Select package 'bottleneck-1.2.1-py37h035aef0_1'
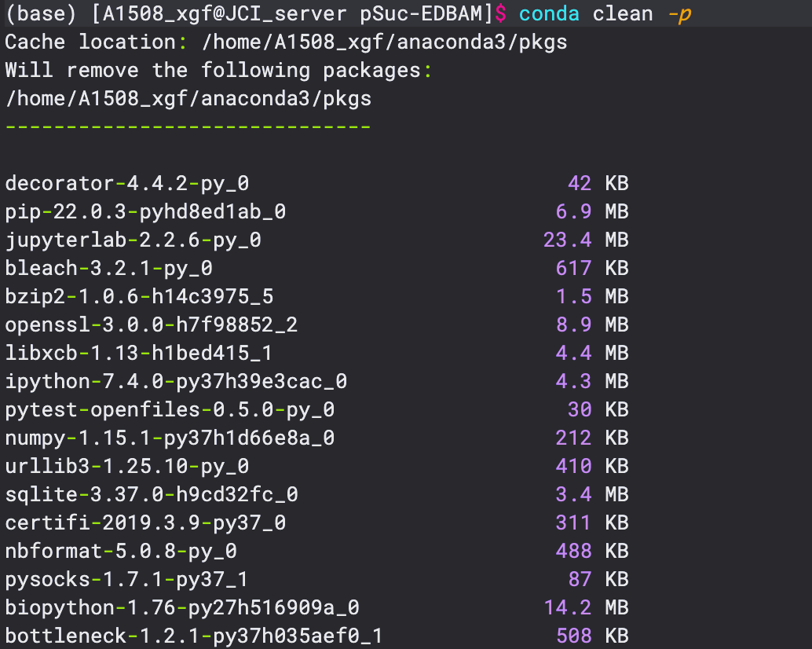 click(194, 636)
